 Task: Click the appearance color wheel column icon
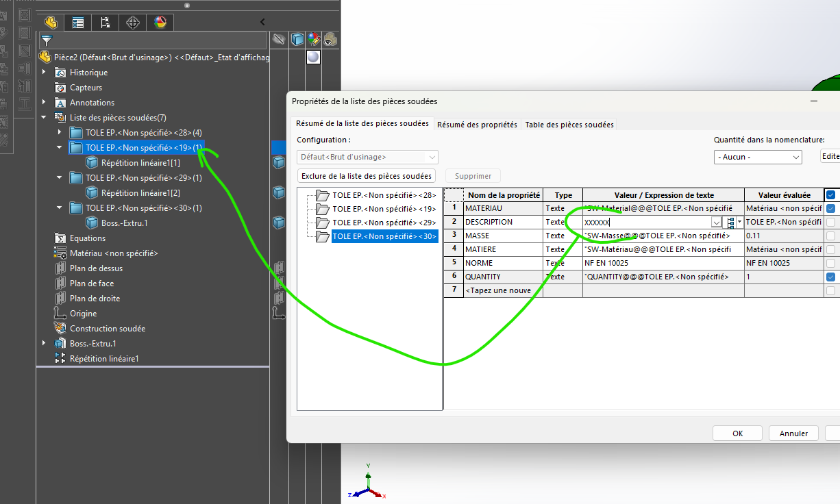(314, 40)
